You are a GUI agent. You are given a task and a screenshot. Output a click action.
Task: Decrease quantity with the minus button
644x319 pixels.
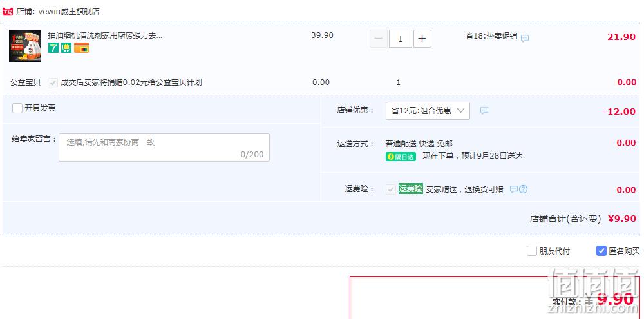pos(379,39)
